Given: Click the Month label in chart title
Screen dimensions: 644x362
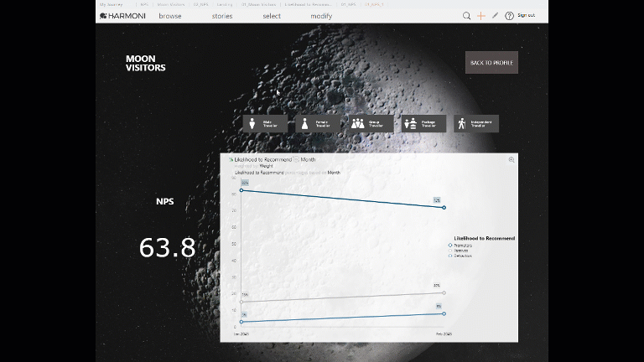Looking at the screenshot, I should [x=308, y=159].
